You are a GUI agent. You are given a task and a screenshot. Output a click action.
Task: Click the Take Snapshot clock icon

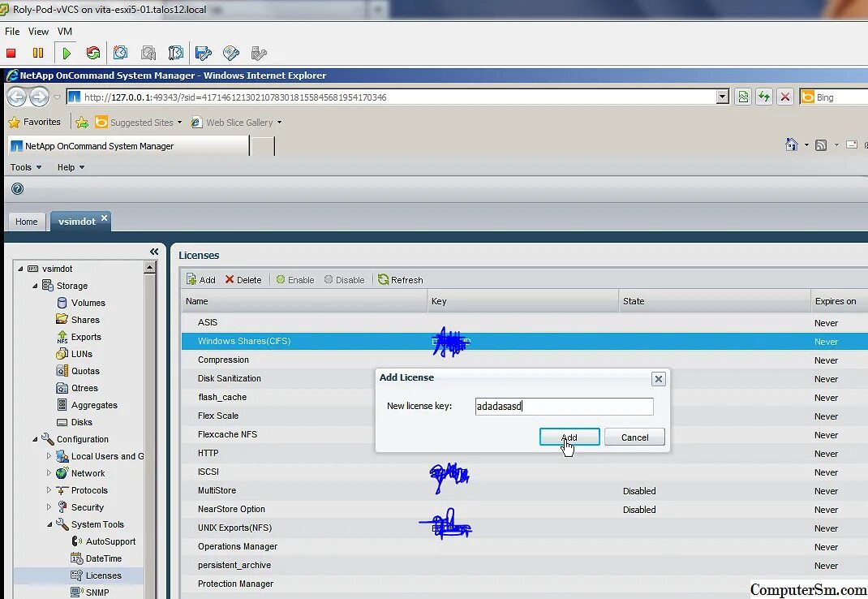(120, 53)
